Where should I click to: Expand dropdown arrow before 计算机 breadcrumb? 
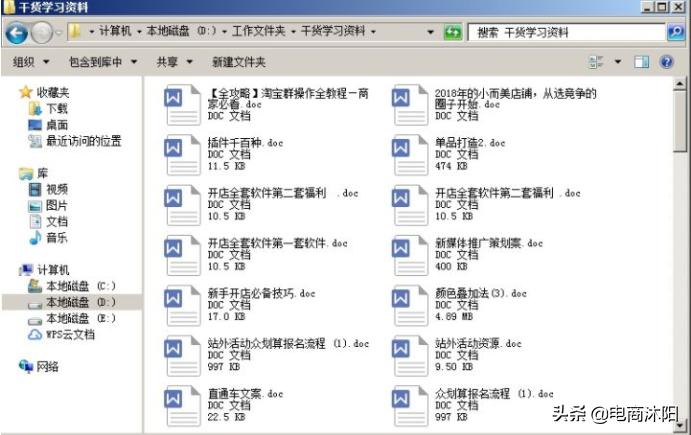[x=91, y=32]
